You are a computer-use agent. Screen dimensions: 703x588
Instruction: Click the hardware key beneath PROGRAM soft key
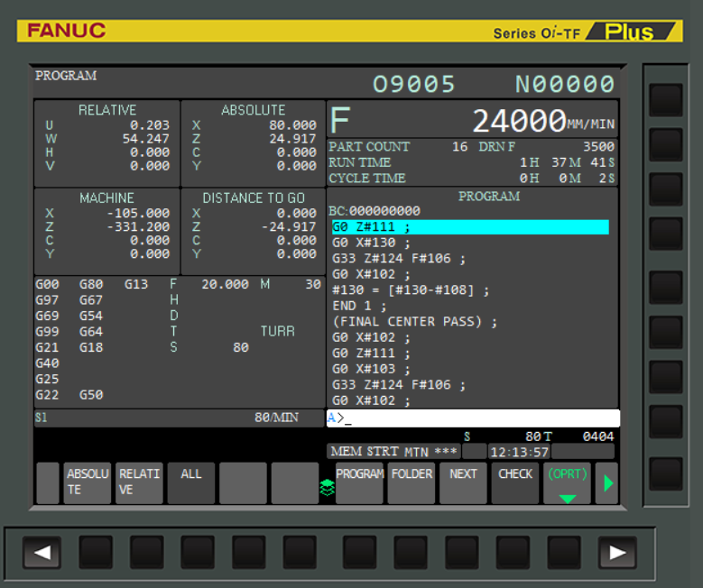click(359, 553)
